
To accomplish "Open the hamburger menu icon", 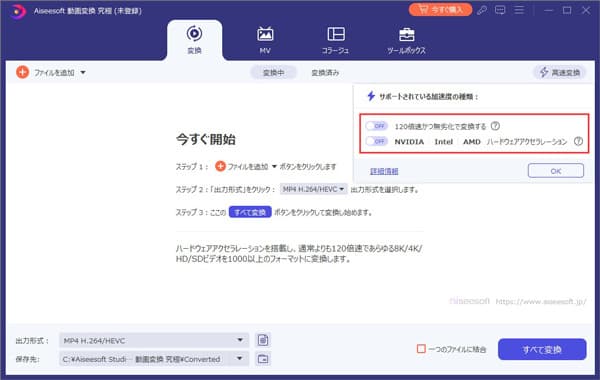I will [519, 10].
